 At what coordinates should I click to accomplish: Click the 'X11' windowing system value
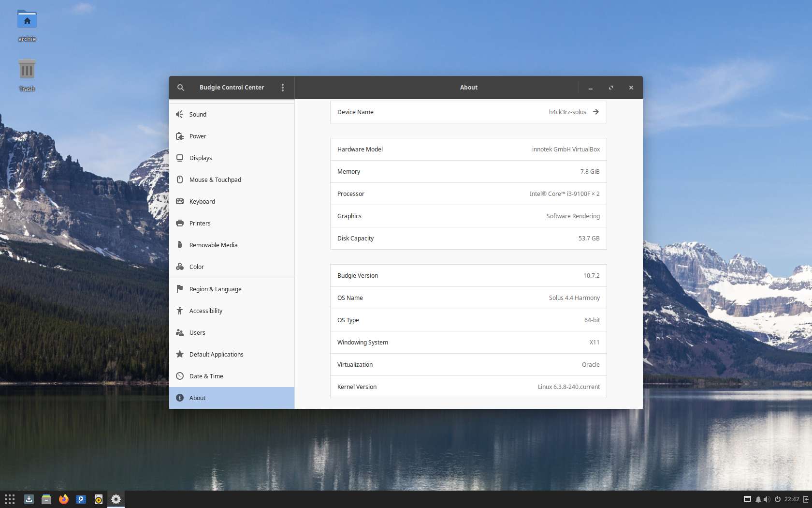pyautogui.click(x=594, y=342)
